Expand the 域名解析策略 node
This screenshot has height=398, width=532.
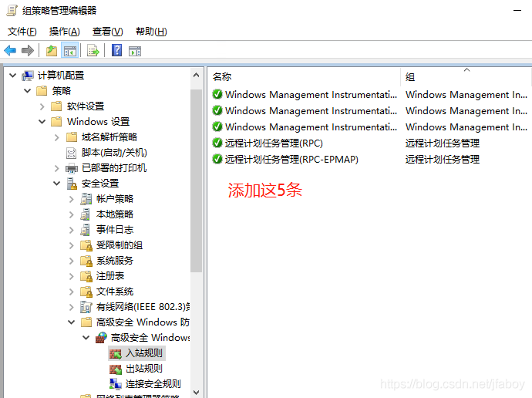point(56,137)
